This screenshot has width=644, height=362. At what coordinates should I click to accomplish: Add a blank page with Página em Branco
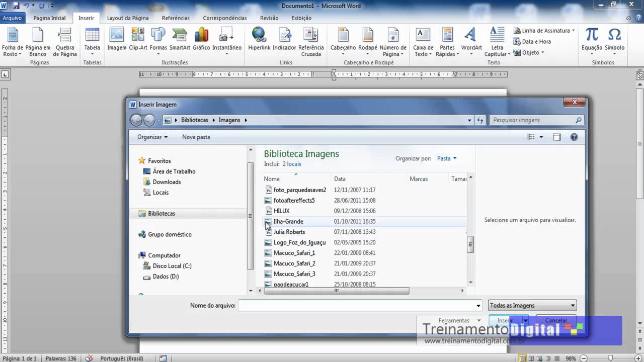pos(38,42)
